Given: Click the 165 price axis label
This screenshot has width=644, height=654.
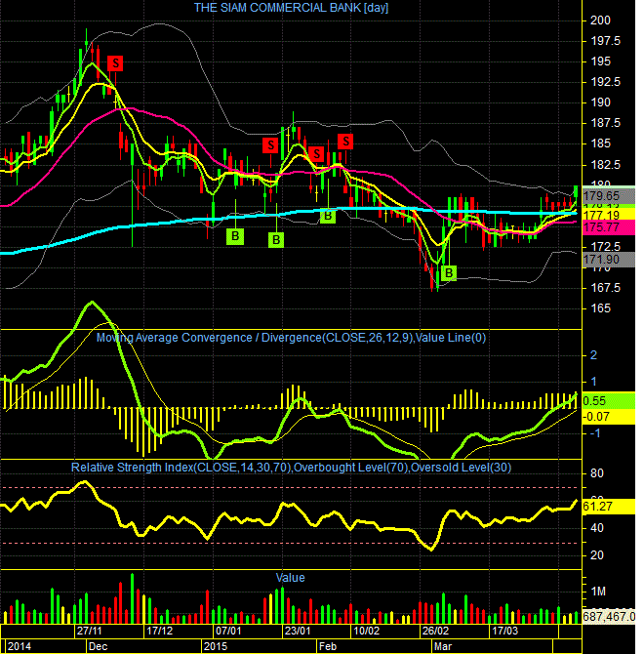Looking at the screenshot, I should coord(600,308).
